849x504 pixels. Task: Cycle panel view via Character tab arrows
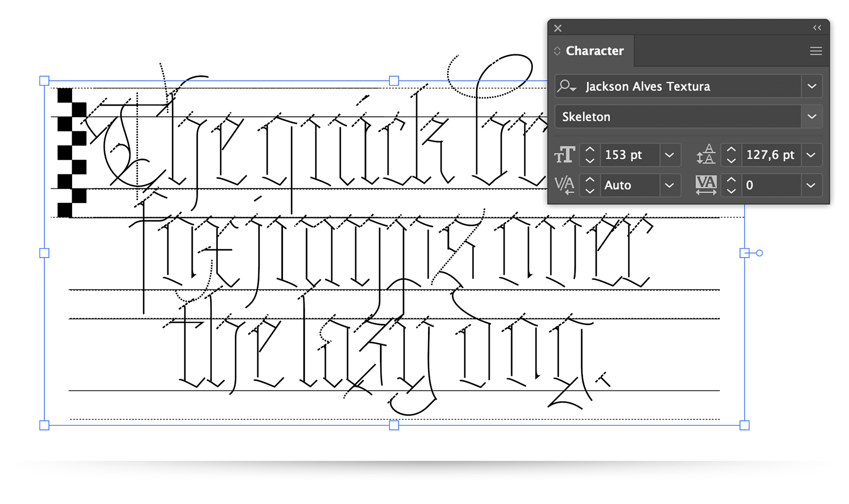(x=557, y=51)
